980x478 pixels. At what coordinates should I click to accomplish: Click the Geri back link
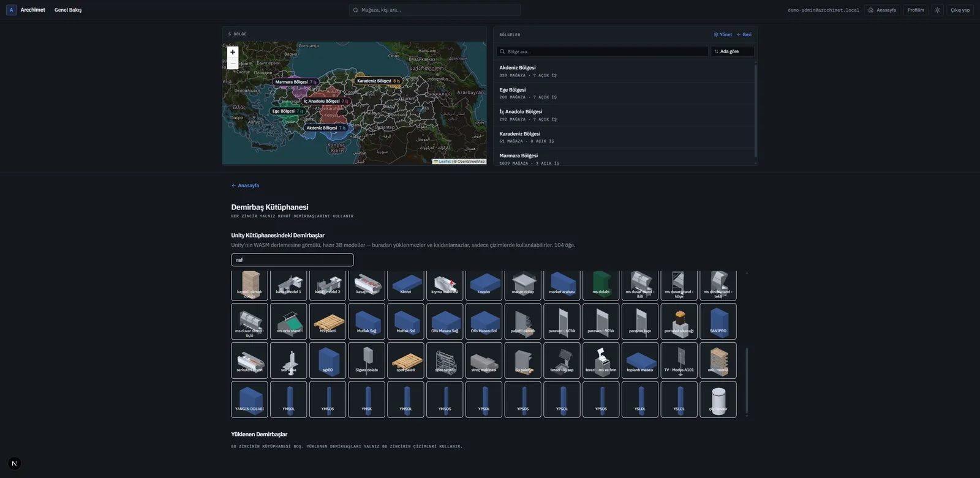(744, 34)
